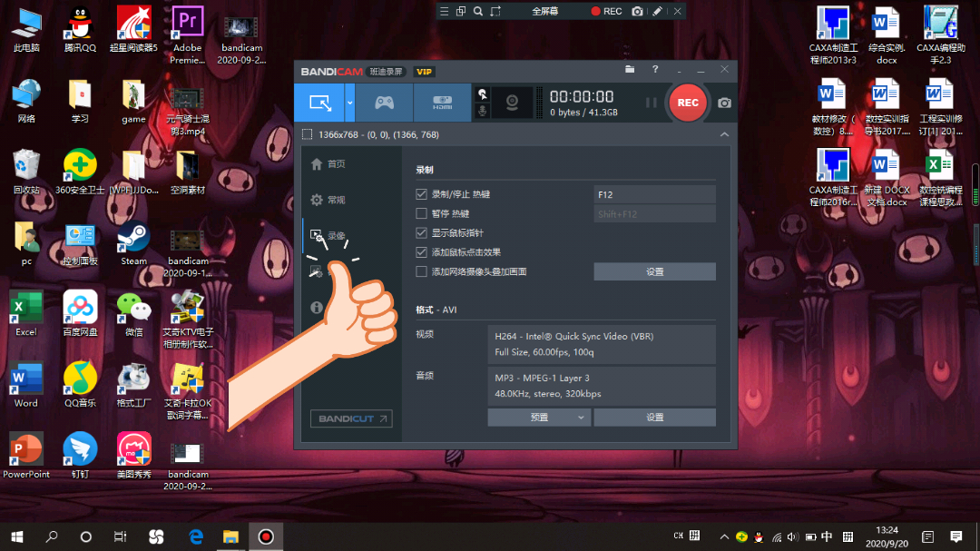Image resolution: width=980 pixels, height=551 pixels.
Task: Toggle the webcam overlay icon
Action: point(512,103)
